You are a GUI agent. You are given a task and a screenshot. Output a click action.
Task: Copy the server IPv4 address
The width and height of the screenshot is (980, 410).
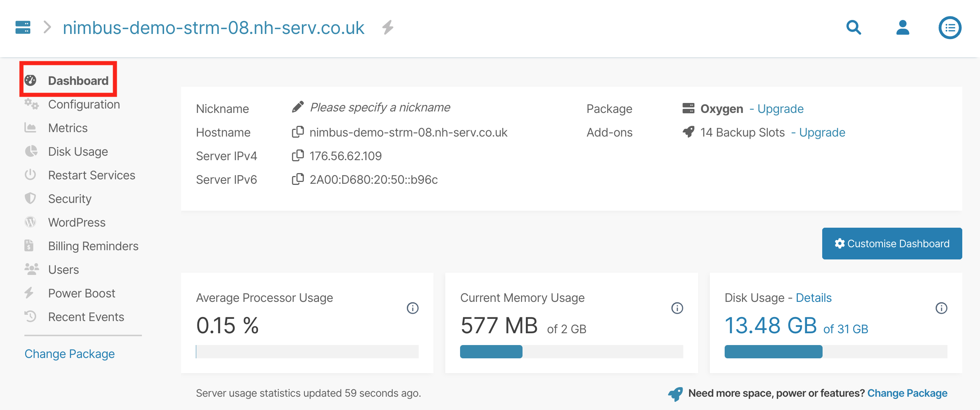coord(297,155)
